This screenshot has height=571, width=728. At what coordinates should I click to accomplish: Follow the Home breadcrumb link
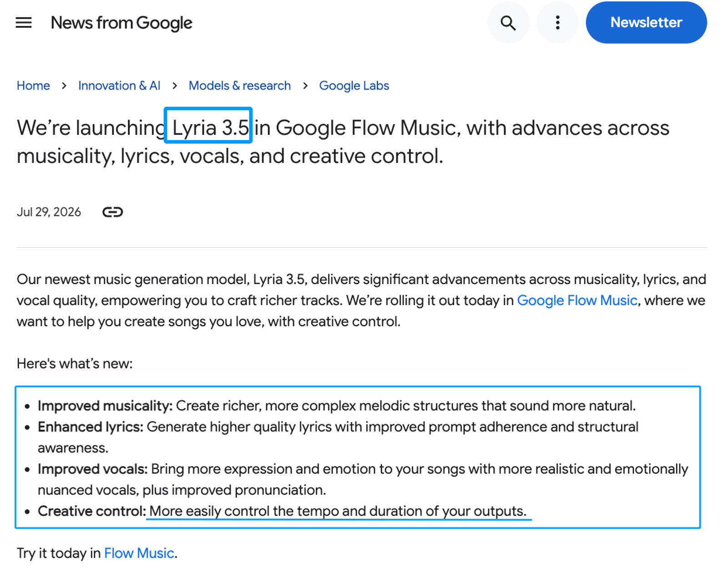coord(33,85)
